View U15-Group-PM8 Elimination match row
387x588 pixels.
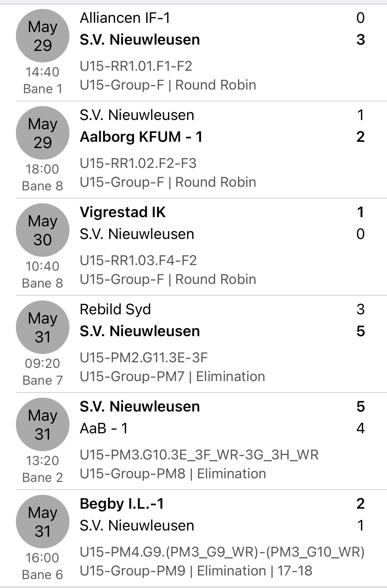click(201, 441)
